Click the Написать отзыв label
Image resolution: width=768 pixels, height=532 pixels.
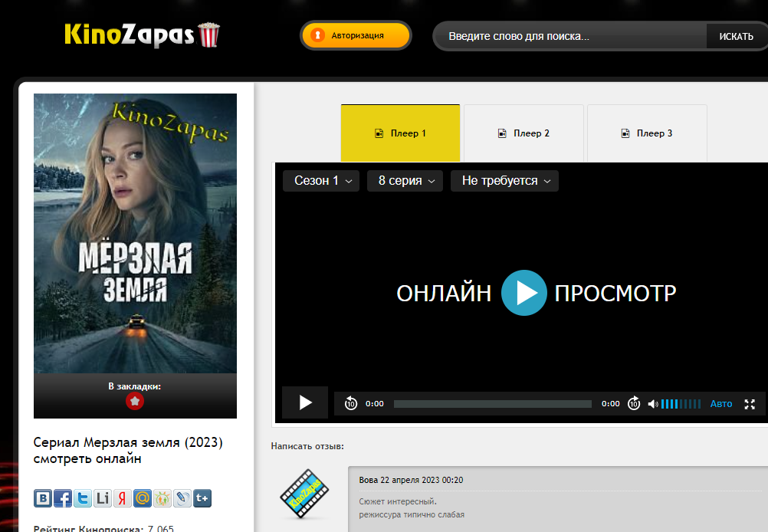pos(307,446)
